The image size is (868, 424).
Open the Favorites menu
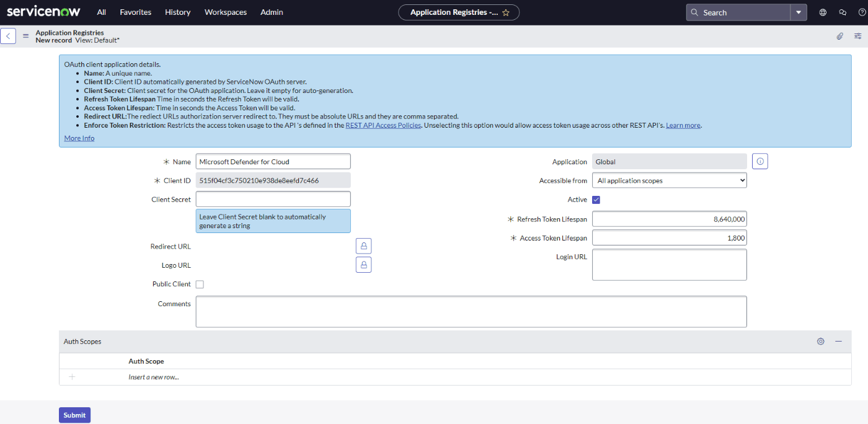(136, 12)
